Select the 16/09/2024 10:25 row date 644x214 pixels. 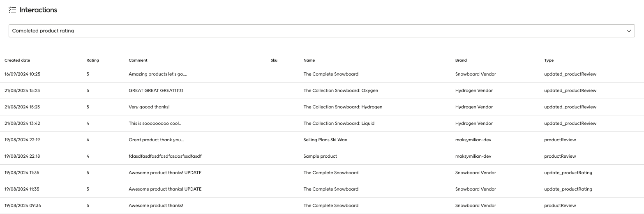22,74
